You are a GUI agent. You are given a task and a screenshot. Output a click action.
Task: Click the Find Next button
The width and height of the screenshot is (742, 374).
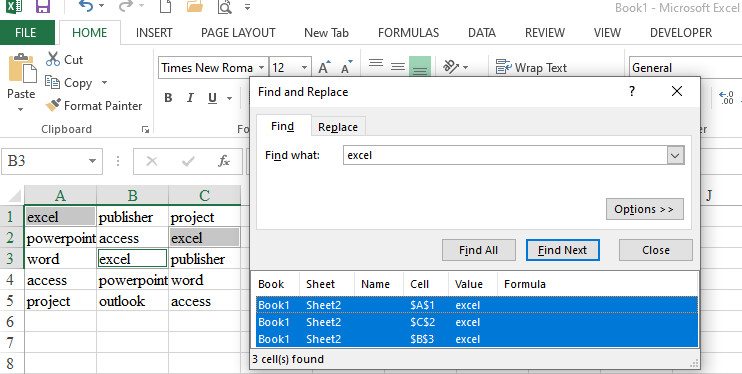[563, 250]
